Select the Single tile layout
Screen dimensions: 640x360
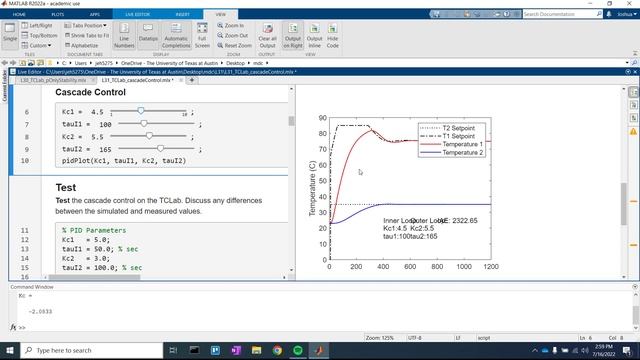(10, 35)
